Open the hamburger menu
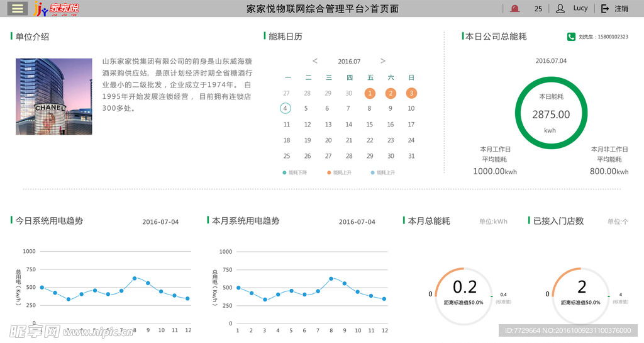This screenshot has height=343, width=644. point(18,8)
